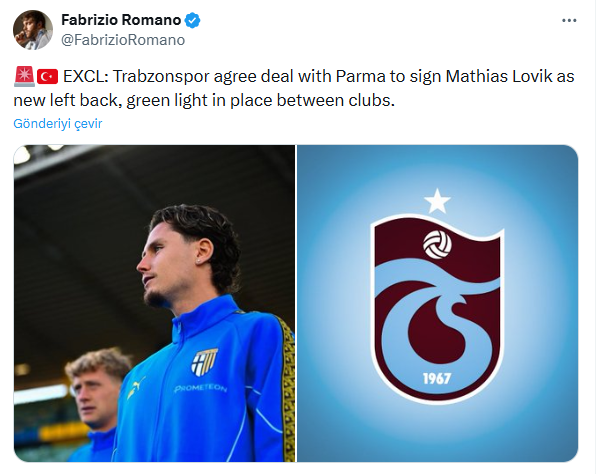
Task: Click "Gönderiyi çevir" to translate the post
Action: click(x=58, y=124)
